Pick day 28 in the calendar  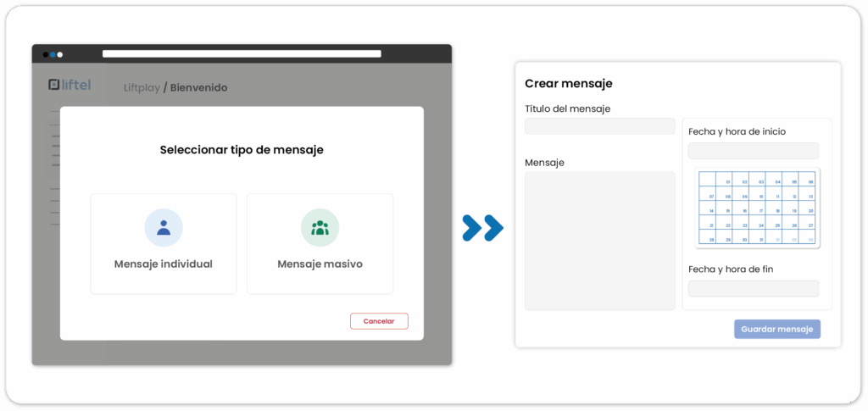(x=708, y=236)
